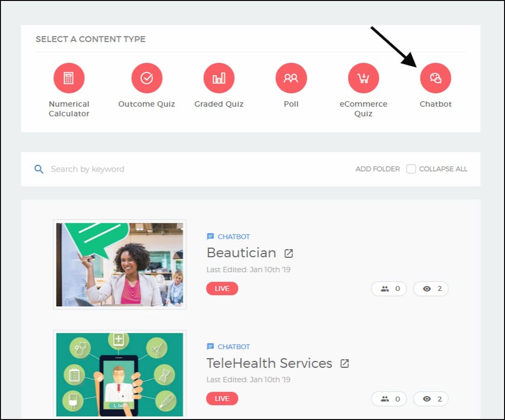Select the Numerical Calculator content type icon
The height and width of the screenshot is (420, 505).
(x=69, y=78)
